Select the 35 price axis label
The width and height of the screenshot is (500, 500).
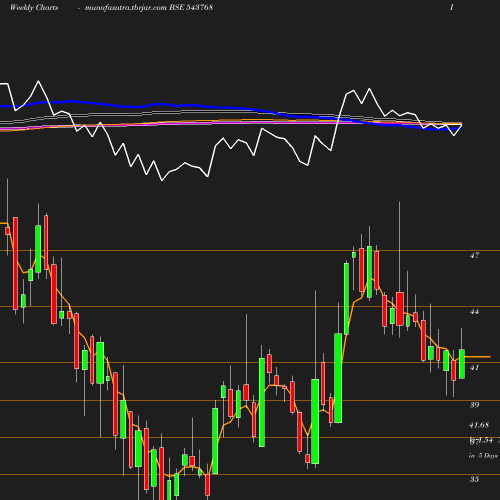tap(474, 479)
